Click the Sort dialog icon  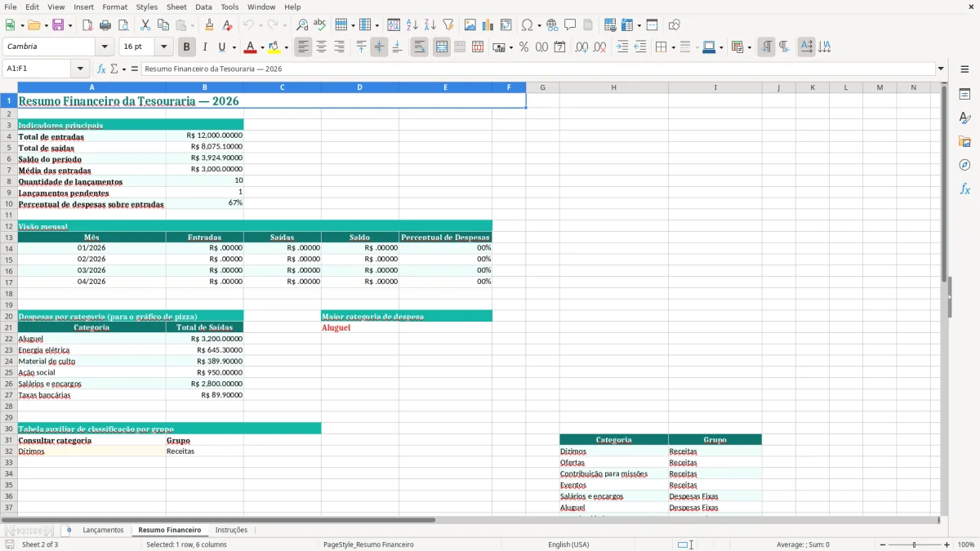pyautogui.click(x=394, y=25)
